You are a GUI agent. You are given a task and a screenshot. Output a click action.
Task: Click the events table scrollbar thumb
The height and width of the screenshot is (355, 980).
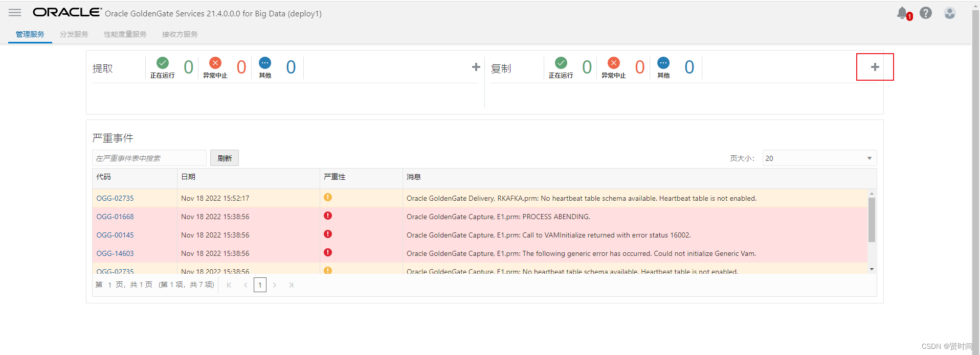pos(872,220)
